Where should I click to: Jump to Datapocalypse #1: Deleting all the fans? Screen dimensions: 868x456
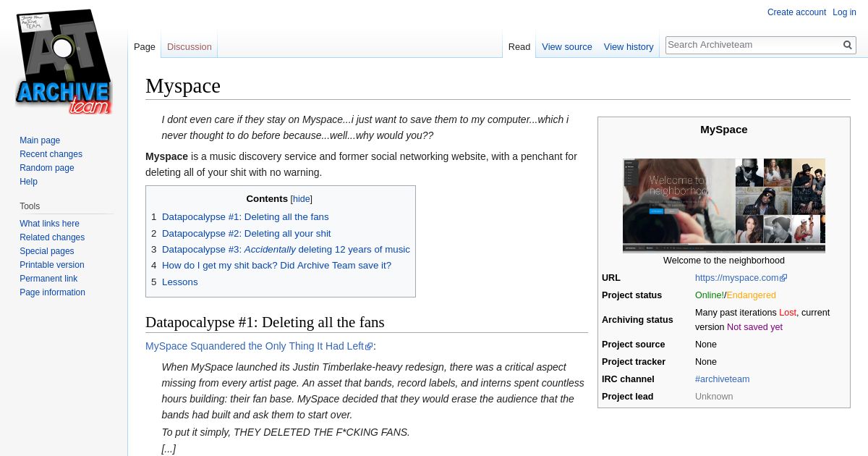point(245,217)
